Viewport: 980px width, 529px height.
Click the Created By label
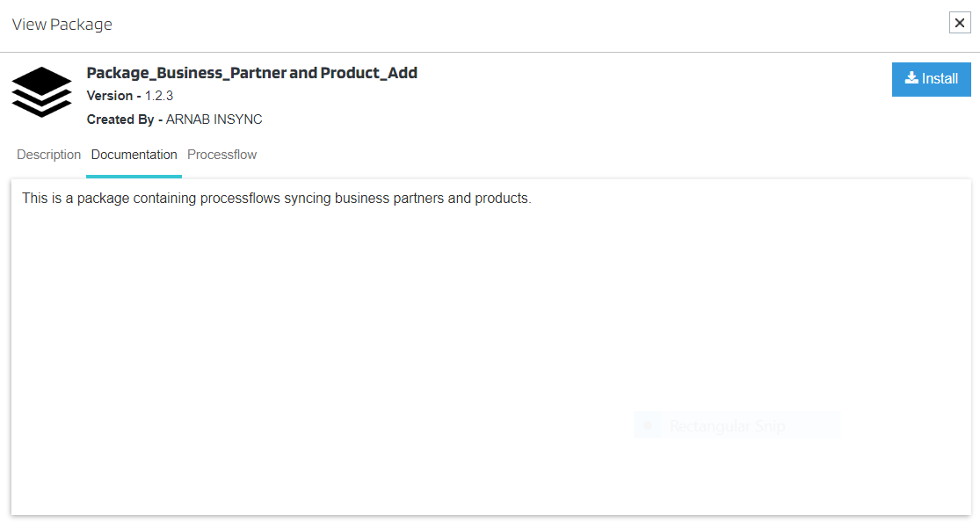click(x=124, y=120)
